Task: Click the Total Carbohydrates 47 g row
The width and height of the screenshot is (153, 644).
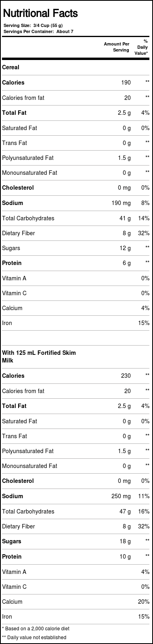Action: click(x=76, y=511)
